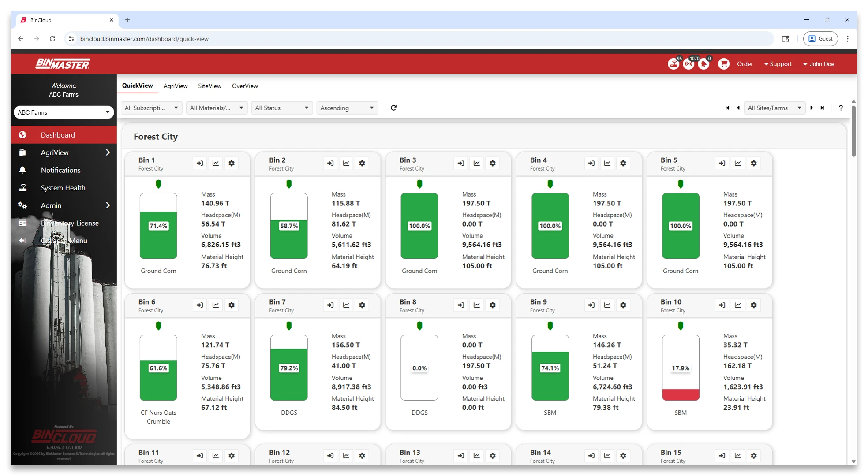Go to next site
Image resolution: width=868 pixels, height=476 pixels.
click(812, 108)
